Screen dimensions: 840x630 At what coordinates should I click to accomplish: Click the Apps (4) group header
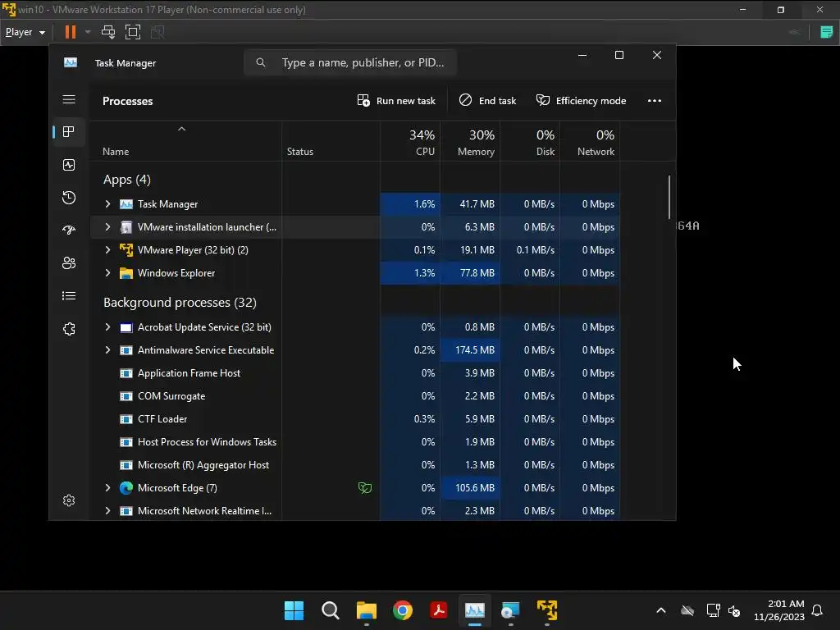tap(127, 180)
